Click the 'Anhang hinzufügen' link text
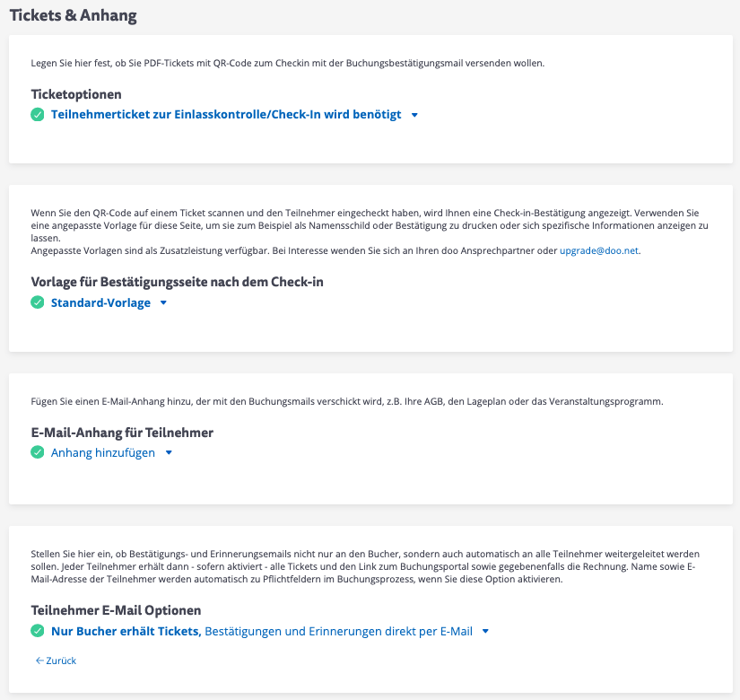 pos(102,453)
